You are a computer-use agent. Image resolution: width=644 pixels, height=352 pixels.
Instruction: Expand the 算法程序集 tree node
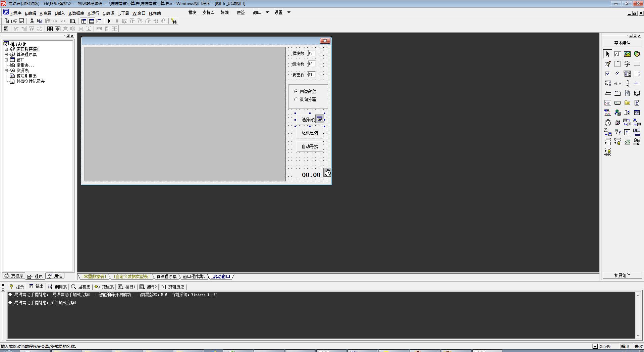6,54
